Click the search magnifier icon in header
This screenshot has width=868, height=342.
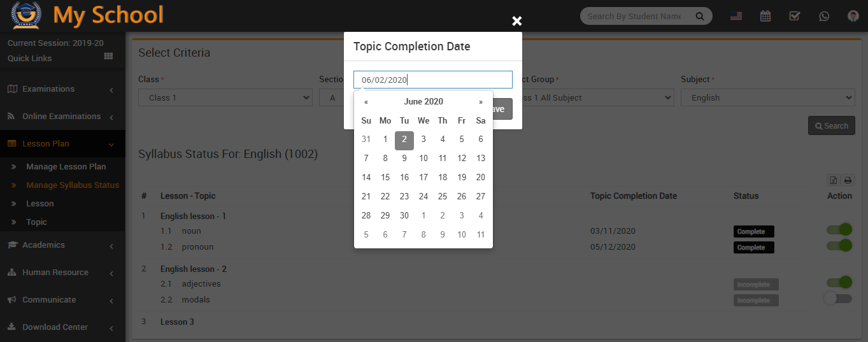(700, 16)
